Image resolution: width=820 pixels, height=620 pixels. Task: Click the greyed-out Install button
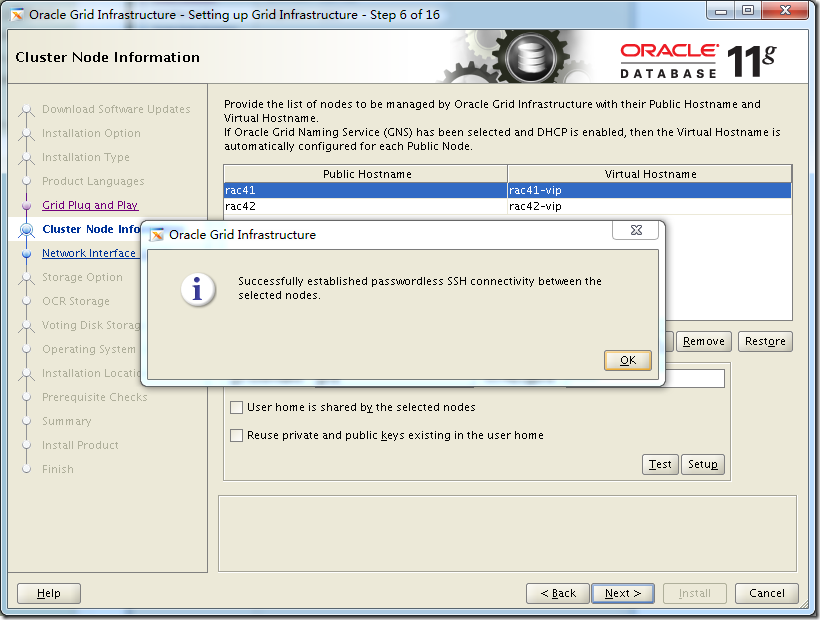[x=694, y=593]
